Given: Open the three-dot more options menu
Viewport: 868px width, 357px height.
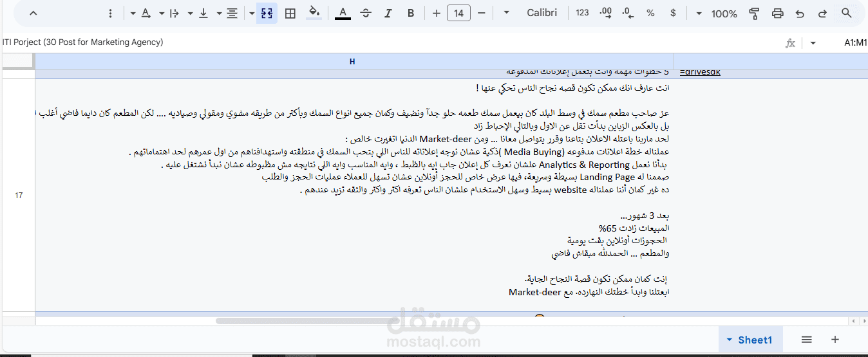Looking at the screenshot, I should (110, 14).
